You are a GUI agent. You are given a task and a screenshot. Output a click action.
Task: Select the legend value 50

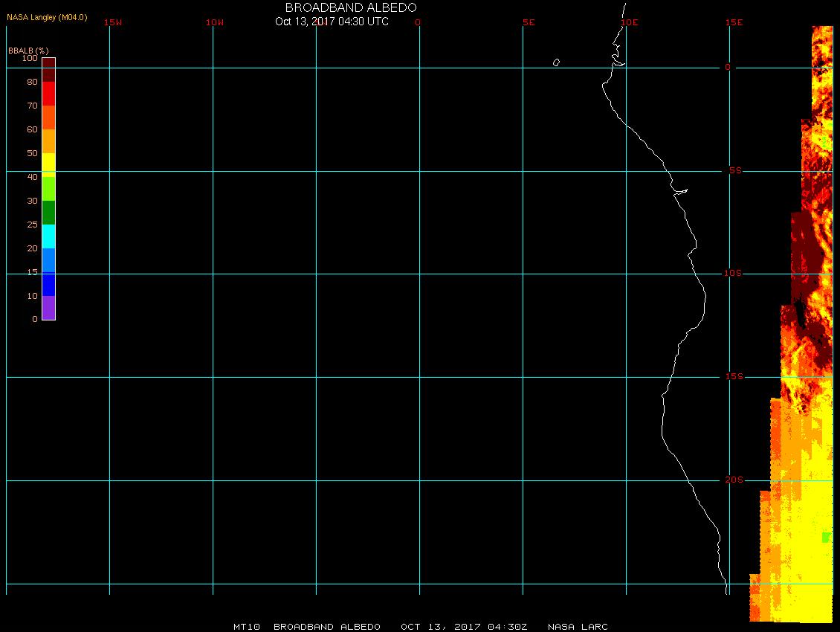[33, 153]
